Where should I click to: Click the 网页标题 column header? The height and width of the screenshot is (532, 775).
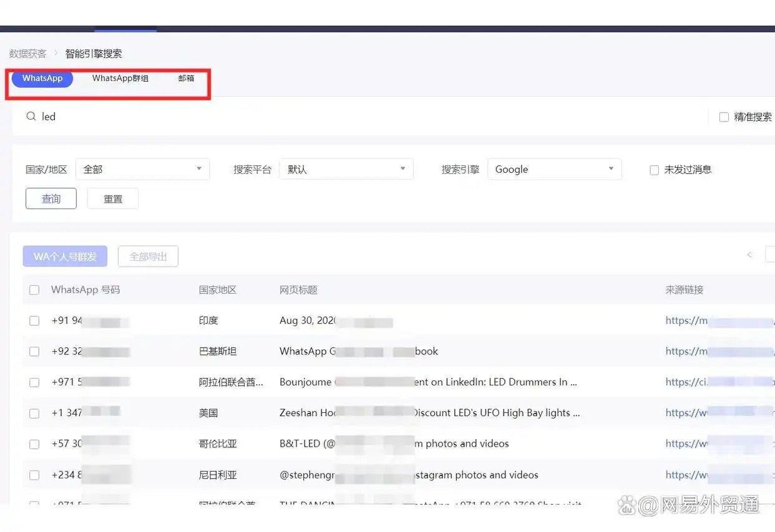click(x=298, y=289)
